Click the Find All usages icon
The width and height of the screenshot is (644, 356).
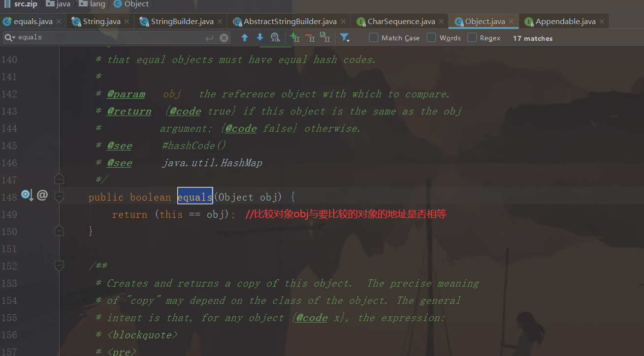tap(275, 37)
